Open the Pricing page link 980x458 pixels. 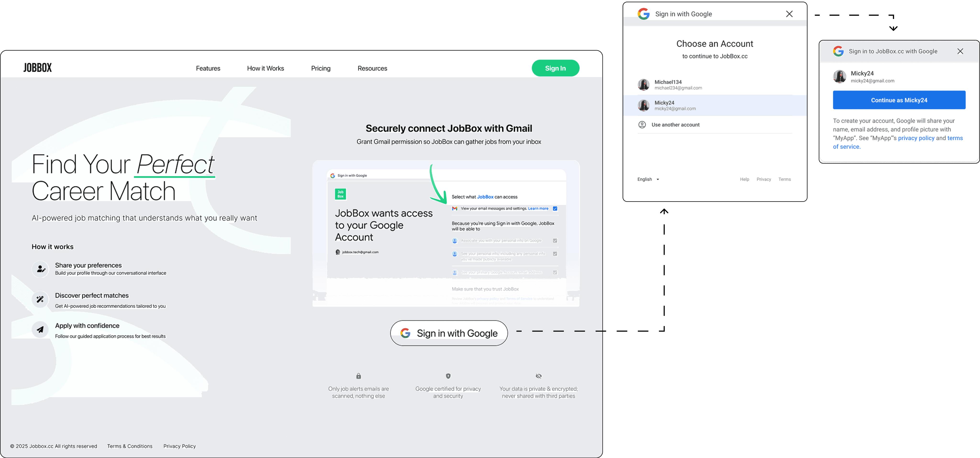click(321, 68)
